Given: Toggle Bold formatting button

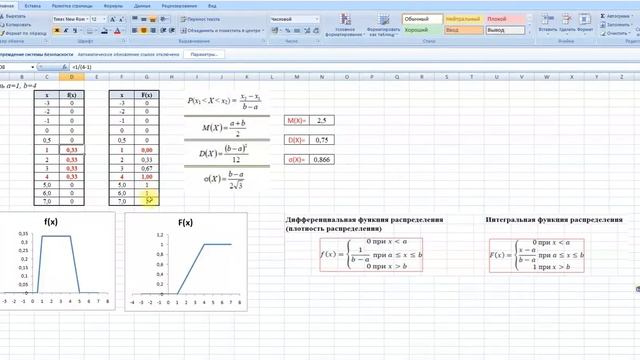Looking at the screenshot, I should click(57, 31).
